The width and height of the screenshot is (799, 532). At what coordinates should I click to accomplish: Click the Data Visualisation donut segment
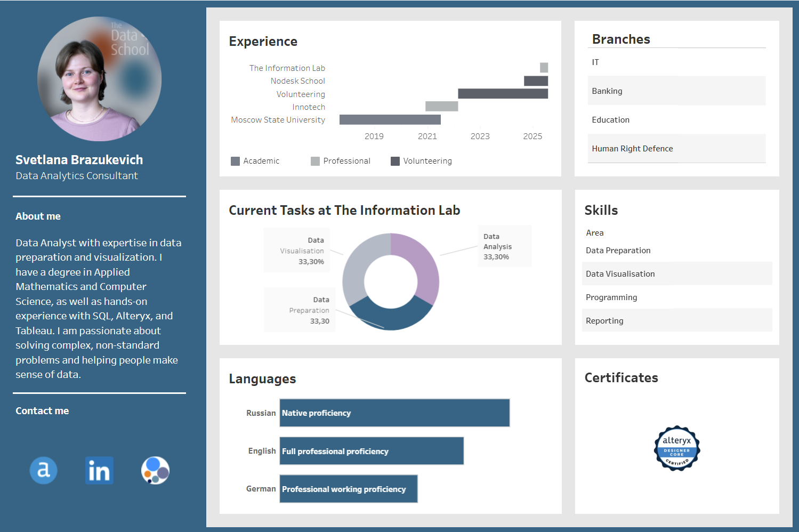coord(358,264)
